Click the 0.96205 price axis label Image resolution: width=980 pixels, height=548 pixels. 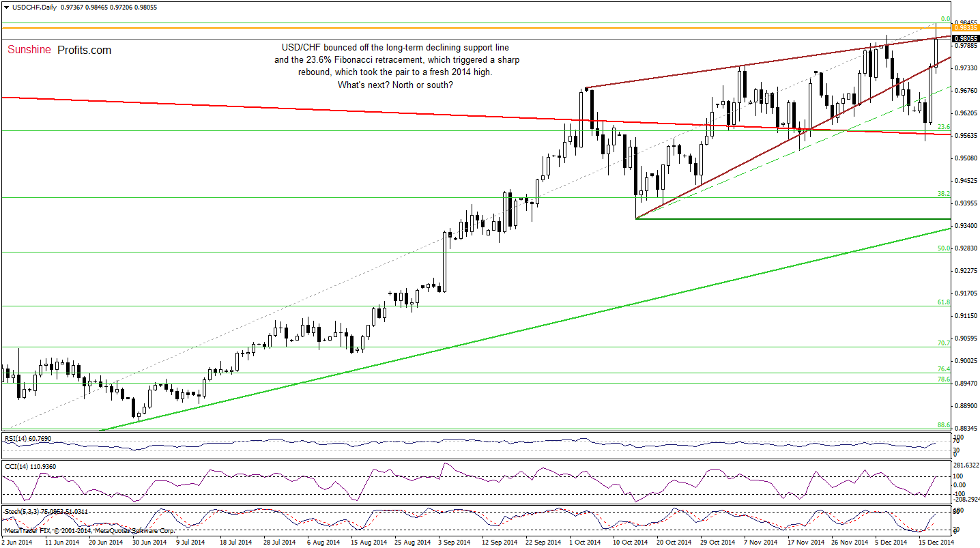965,113
